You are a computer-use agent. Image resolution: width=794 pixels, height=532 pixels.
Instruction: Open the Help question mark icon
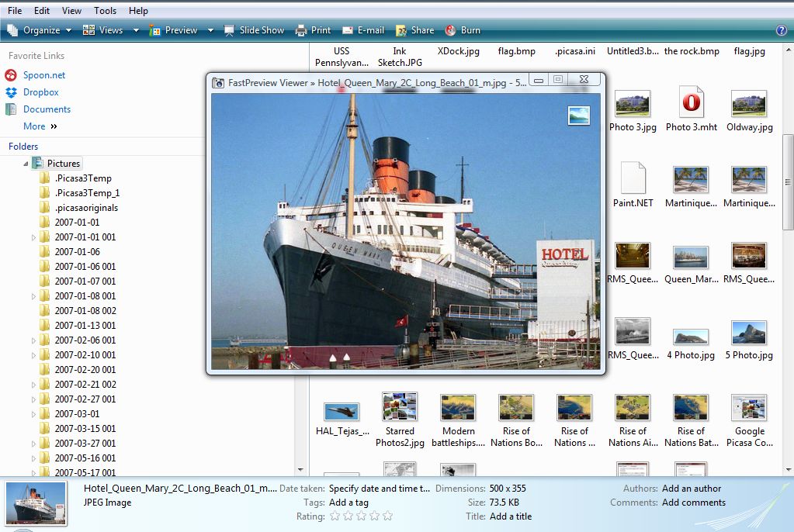782,30
